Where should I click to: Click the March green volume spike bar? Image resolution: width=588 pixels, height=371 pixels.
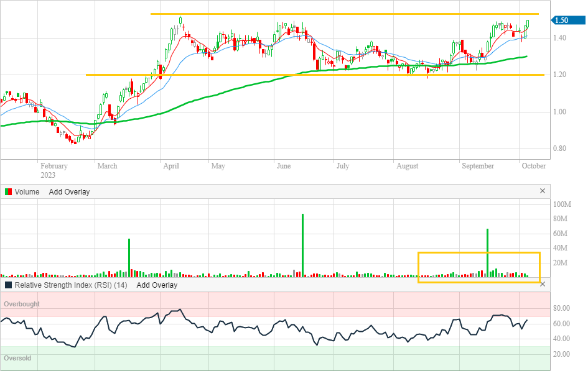pos(129,255)
